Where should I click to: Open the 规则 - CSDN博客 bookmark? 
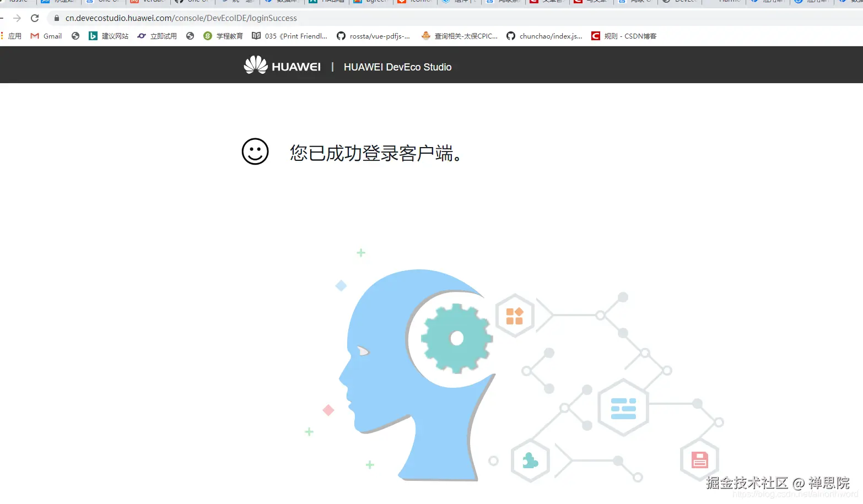tap(625, 36)
